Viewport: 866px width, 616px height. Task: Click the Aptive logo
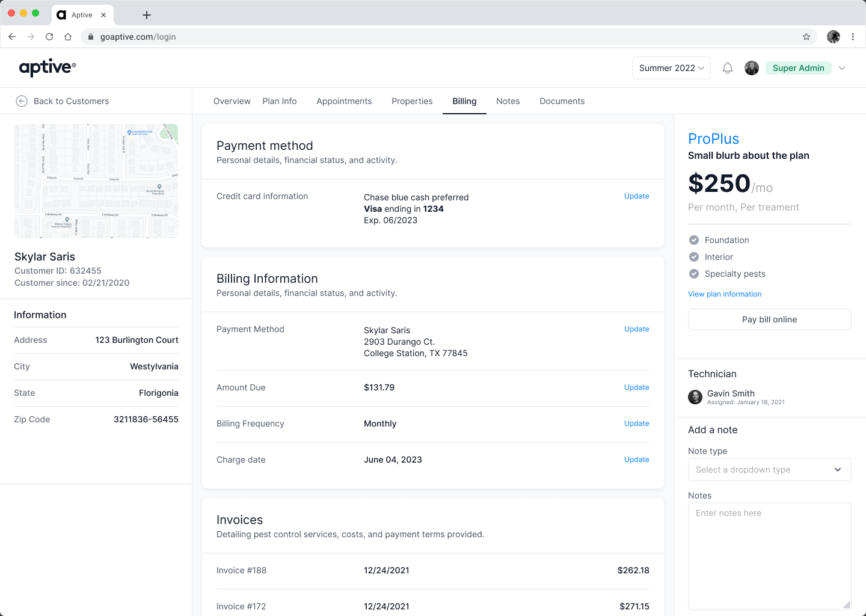pyautogui.click(x=48, y=67)
